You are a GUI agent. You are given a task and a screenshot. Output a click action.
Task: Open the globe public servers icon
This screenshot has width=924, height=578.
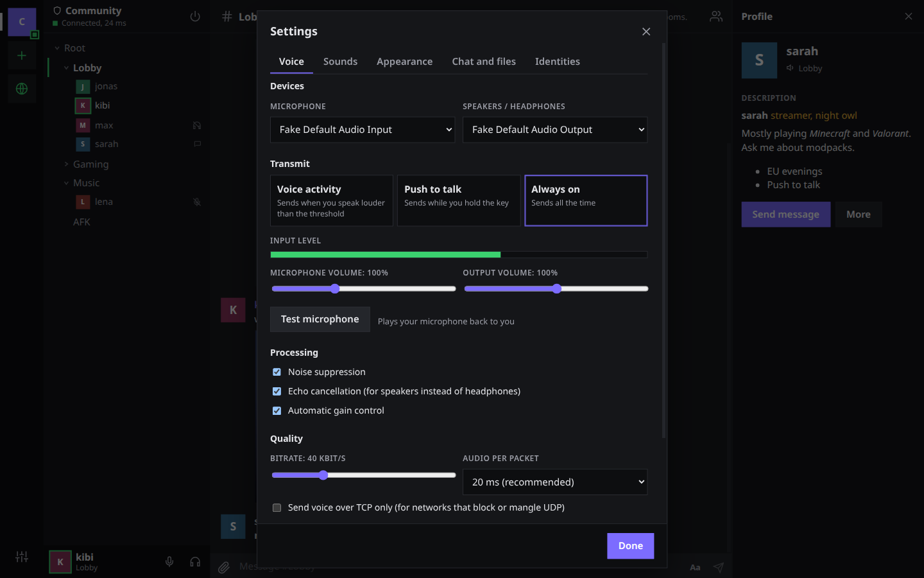(22, 89)
